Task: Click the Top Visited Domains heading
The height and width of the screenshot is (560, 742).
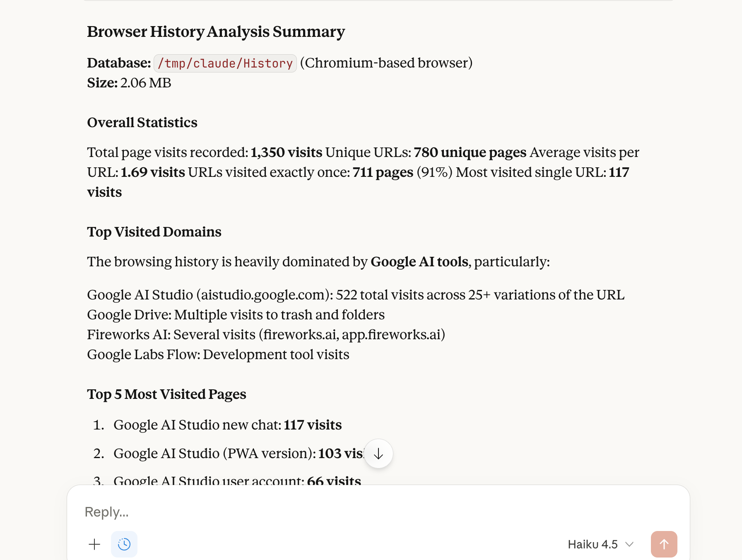Action: click(154, 232)
